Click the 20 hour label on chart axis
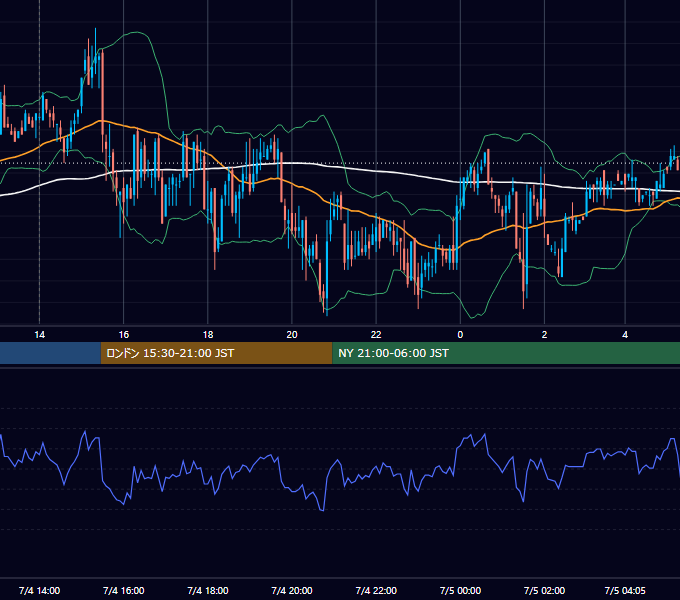680x600 pixels. (292, 335)
